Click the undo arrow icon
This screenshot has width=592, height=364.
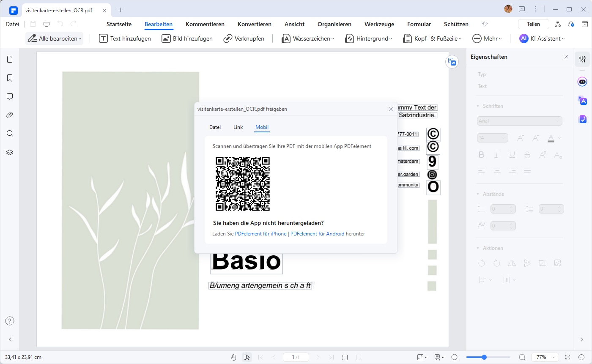[60, 24]
